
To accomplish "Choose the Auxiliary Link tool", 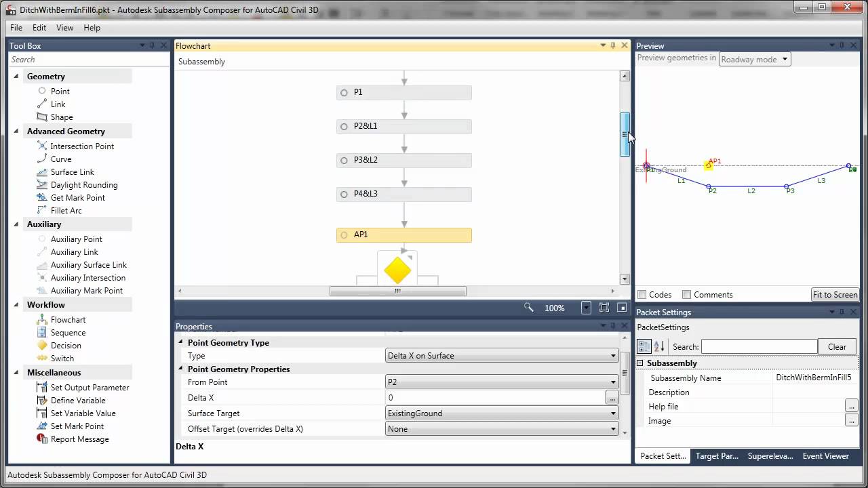I will coord(68,251).
